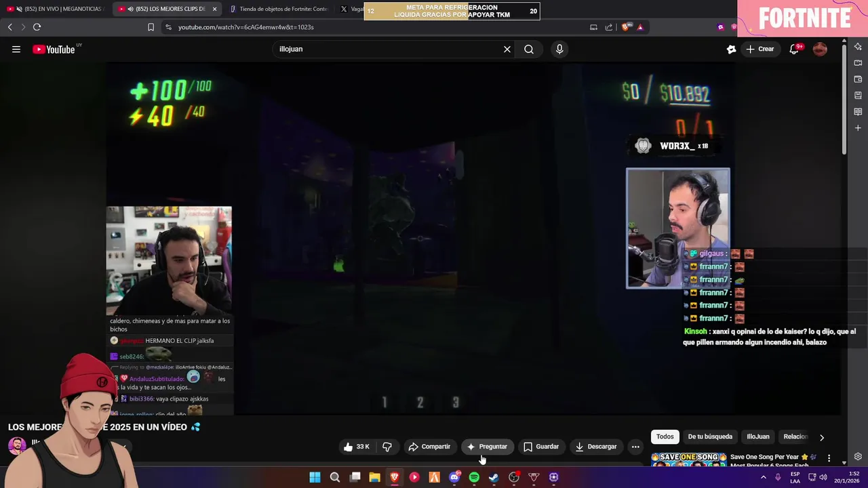Open Steam from the taskbar
Viewport: 868px width, 488px height.
[x=494, y=477]
